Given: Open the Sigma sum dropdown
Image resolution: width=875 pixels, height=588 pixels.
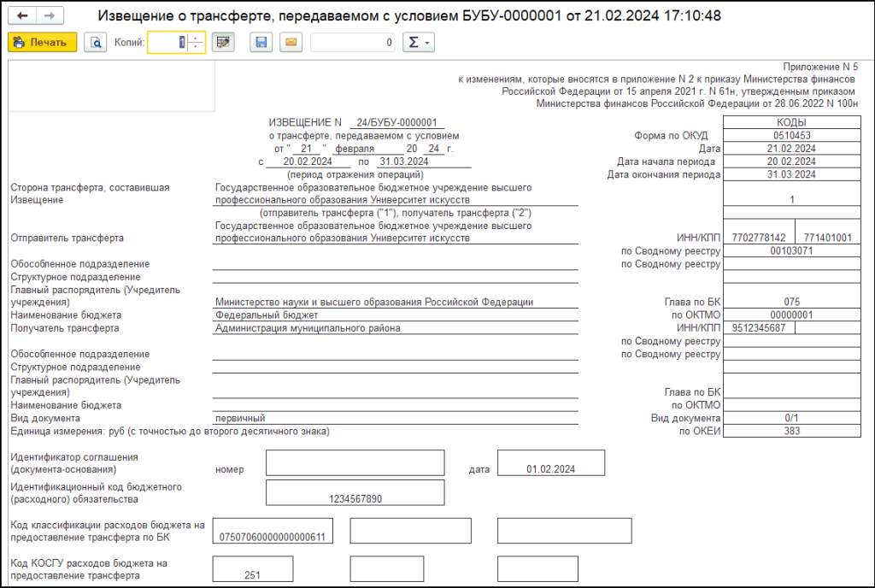Looking at the screenshot, I should point(419,42).
